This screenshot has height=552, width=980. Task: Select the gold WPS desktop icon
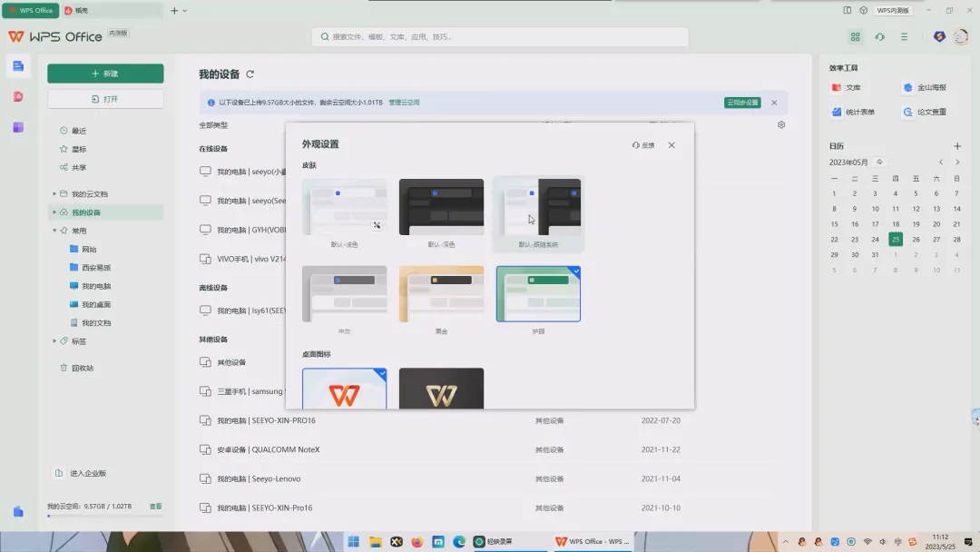(x=441, y=389)
